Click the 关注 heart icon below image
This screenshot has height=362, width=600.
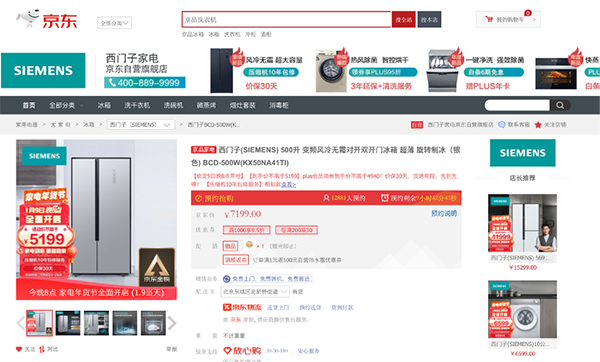[19, 349]
